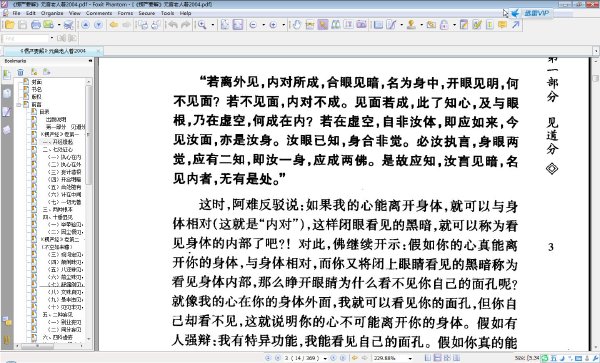Click in the Find text field

tap(26, 38)
